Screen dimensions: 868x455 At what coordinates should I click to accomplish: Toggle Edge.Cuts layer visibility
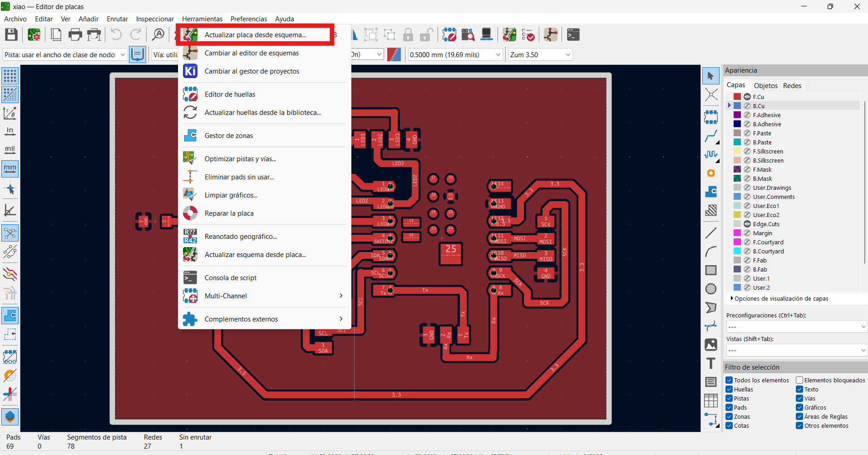tap(747, 224)
